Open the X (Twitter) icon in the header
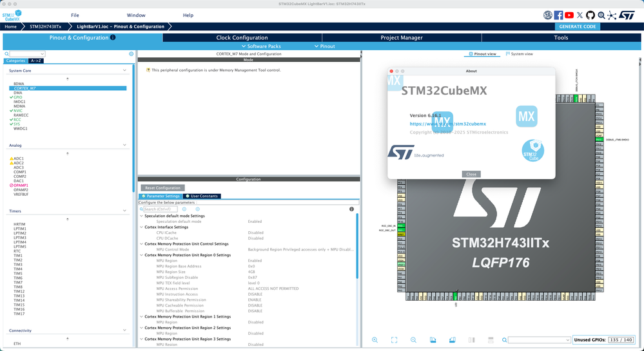 pos(580,15)
